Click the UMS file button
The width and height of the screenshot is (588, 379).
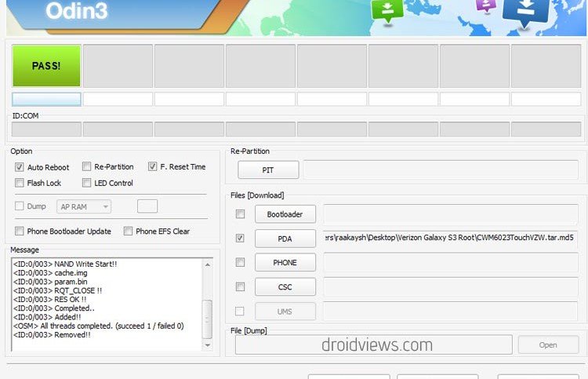(x=285, y=312)
